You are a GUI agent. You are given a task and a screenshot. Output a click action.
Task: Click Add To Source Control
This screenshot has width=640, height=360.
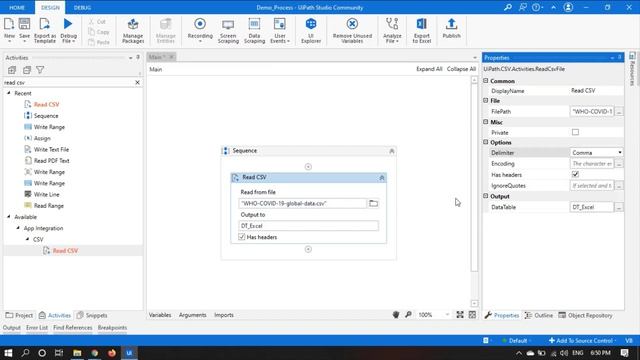pos(581,340)
